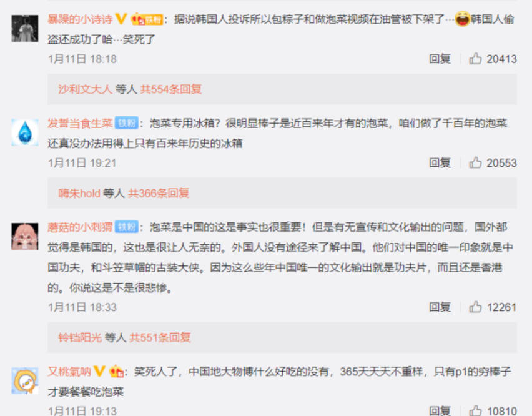Expand the 共366条回复 replies
The image size is (532, 416).
[159, 193]
